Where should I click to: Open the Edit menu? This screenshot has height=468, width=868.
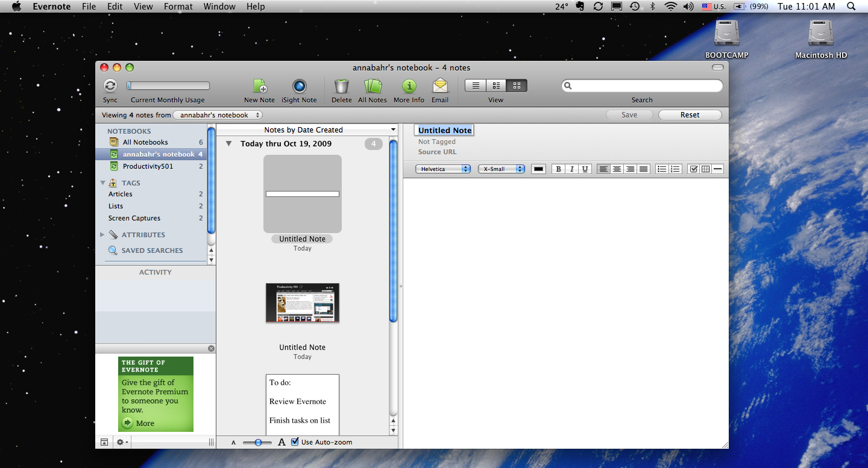coord(115,7)
